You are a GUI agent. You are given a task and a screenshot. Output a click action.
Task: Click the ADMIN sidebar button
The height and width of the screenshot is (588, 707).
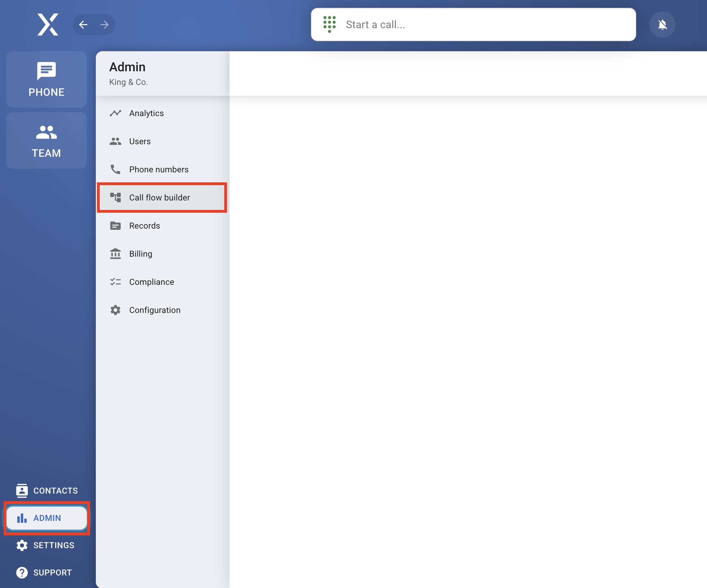(47, 518)
